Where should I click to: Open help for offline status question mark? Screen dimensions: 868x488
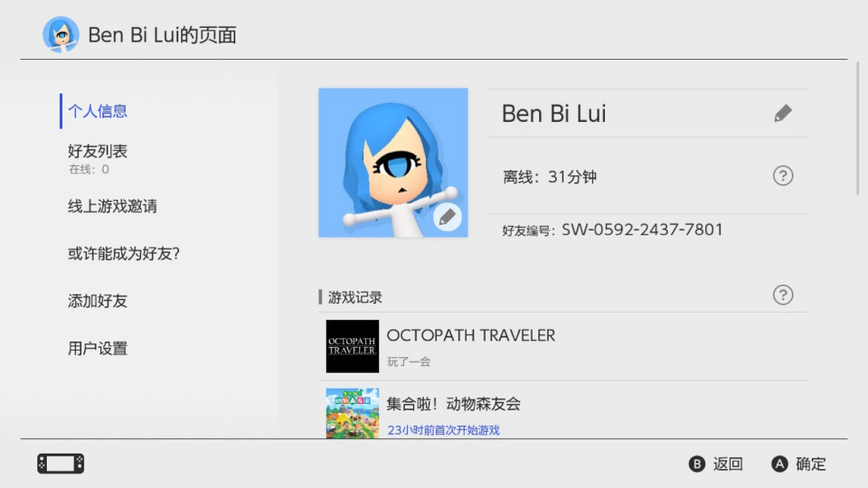click(x=783, y=176)
